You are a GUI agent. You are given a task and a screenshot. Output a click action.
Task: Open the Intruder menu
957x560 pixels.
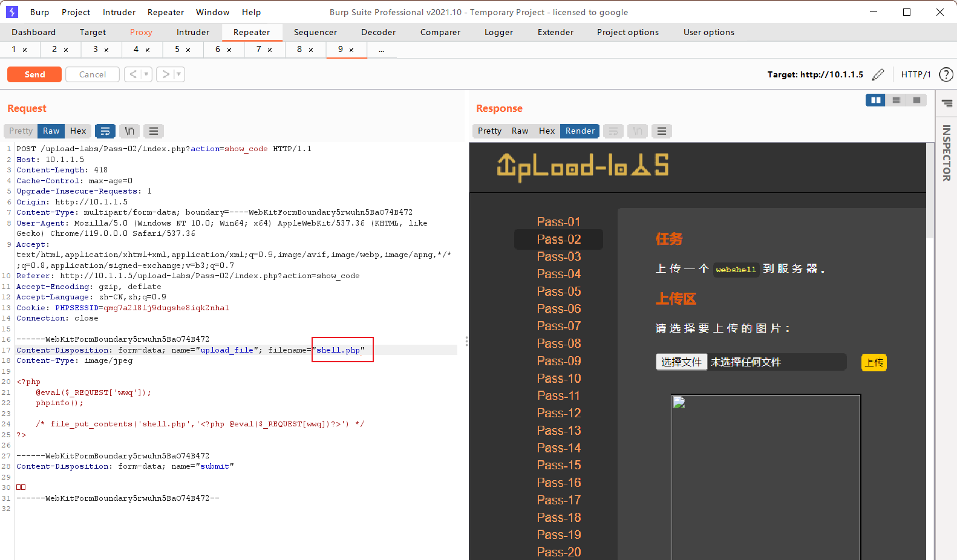[x=119, y=12]
